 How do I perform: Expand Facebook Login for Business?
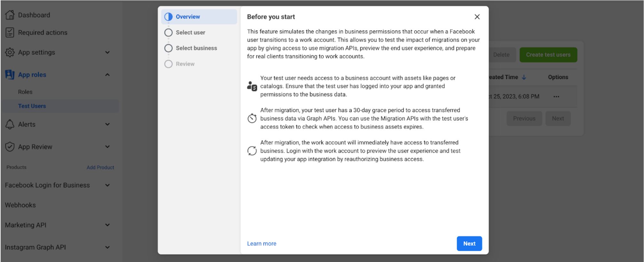pyautogui.click(x=107, y=185)
